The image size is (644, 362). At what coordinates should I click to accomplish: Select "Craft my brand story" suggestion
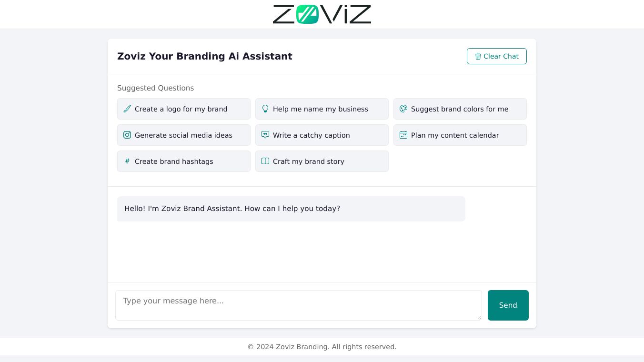322,161
